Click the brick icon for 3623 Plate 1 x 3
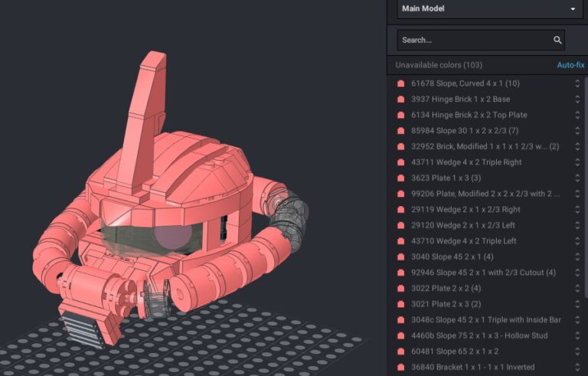 coord(401,178)
